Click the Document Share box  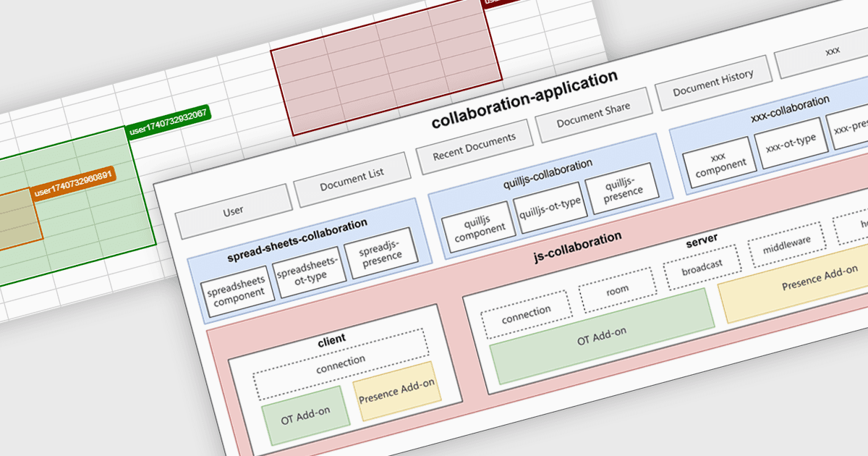593,114
